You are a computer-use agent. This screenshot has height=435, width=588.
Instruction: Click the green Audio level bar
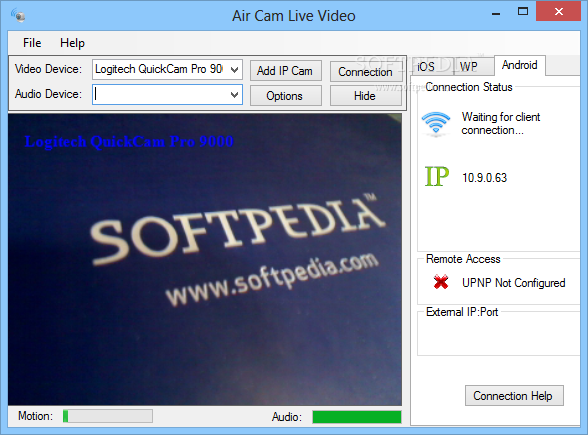tap(357, 417)
